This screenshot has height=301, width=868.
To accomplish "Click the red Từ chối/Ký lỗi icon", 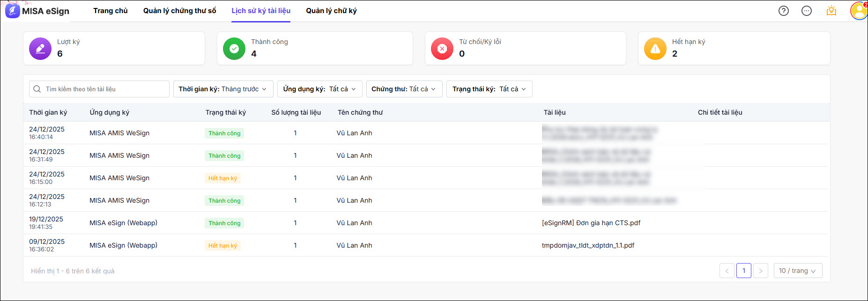I will coord(442,49).
